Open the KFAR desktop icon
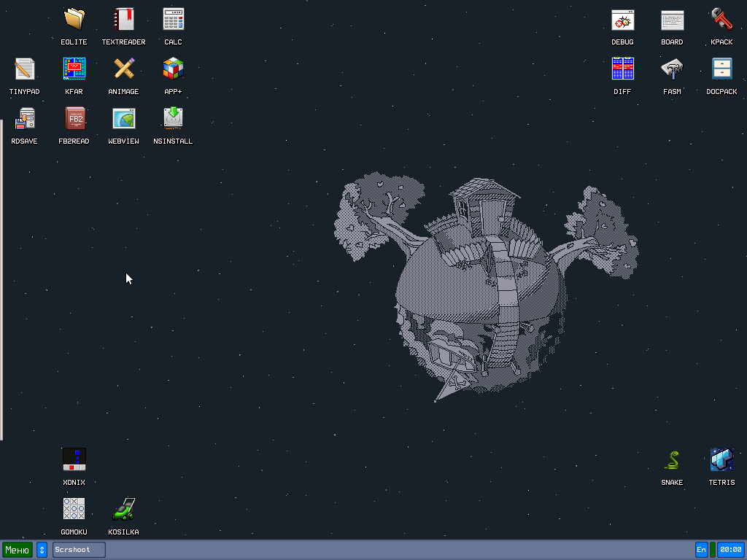Screen dimensions: 747x560 click(74, 69)
